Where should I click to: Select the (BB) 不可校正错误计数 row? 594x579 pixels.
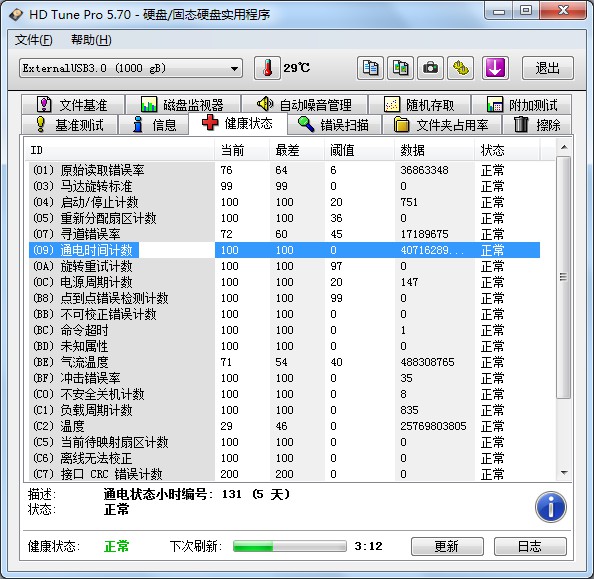284,314
